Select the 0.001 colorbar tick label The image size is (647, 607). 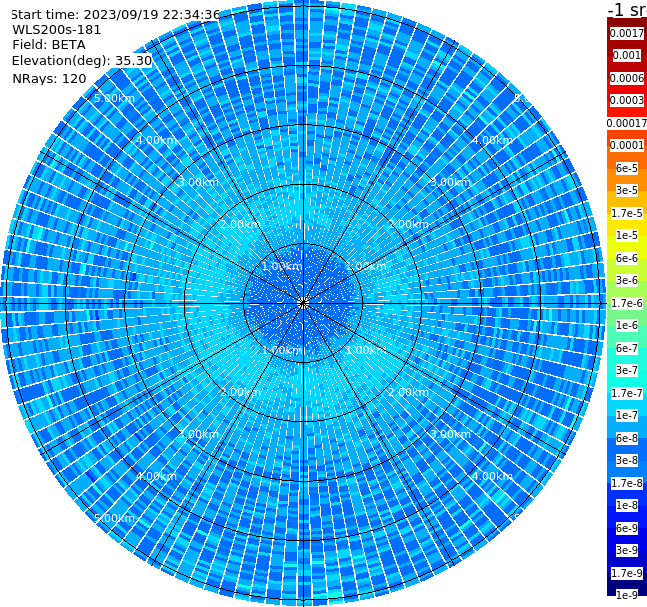(x=627, y=55)
